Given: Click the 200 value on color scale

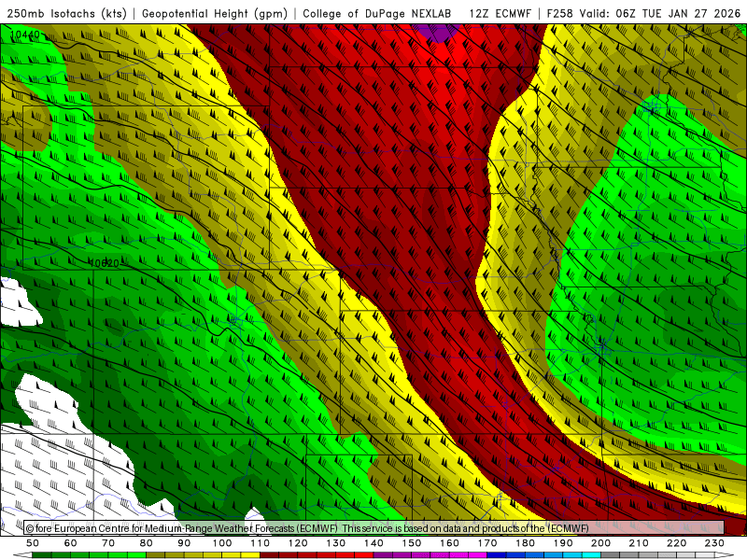Looking at the screenshot, I should [x=600, y=543].
